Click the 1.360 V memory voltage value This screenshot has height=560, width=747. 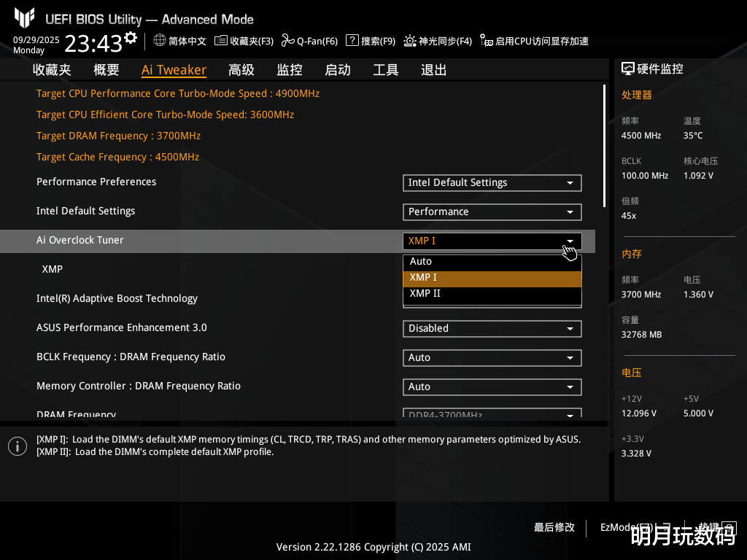tap(698, 295)
